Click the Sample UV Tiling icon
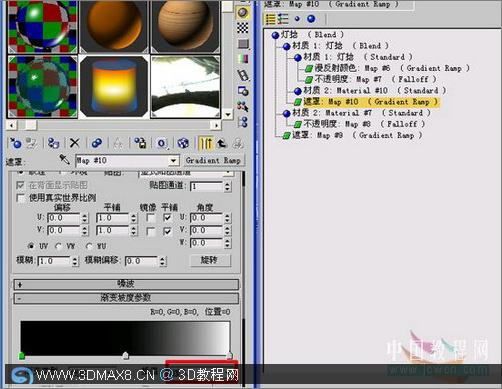Screen dimensions: 502x389 point(243,44)
